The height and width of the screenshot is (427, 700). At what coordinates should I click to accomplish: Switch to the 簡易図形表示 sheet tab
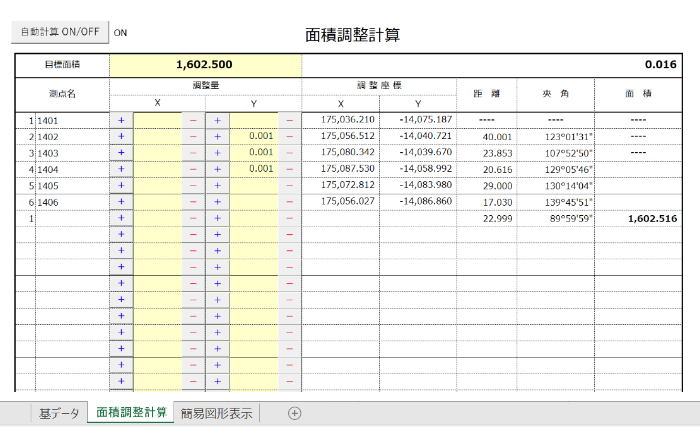point(217,413)
